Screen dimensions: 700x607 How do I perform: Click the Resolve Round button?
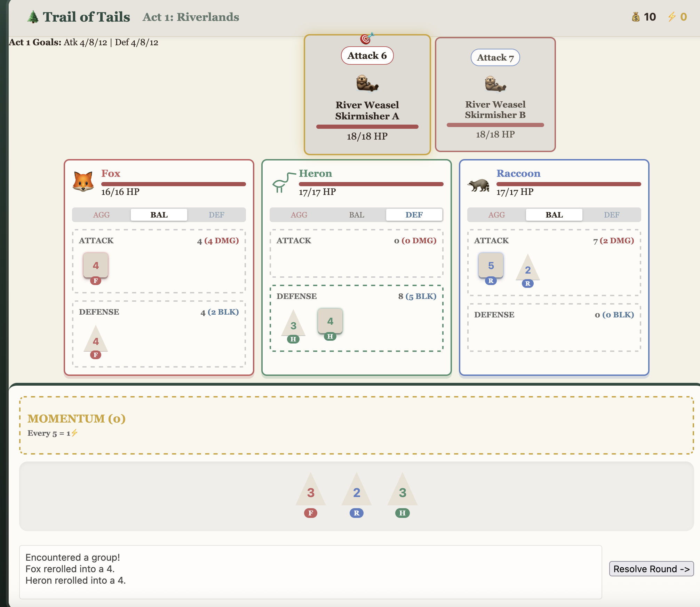coord(651,569)
